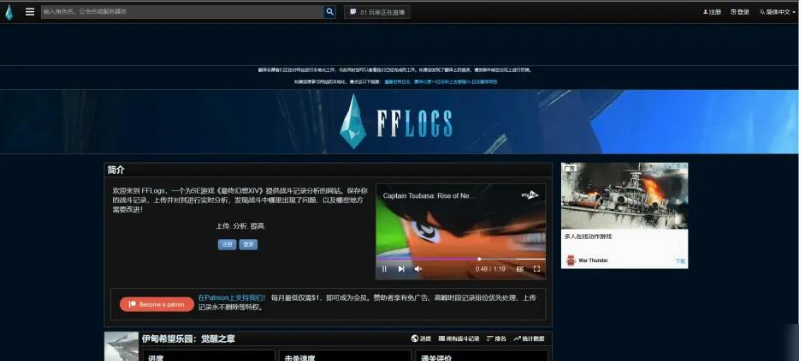Skip to next video with the next button
The image size is (801, 361).
[402, 269]
